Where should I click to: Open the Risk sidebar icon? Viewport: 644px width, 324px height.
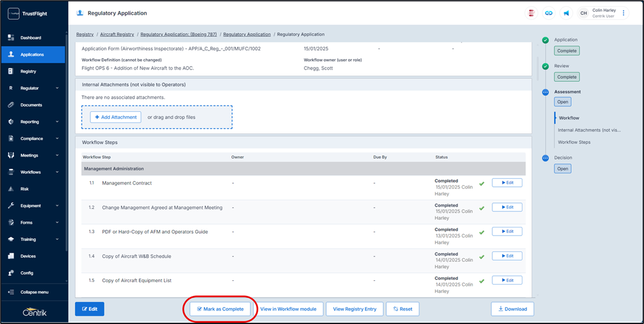(11, 189)
